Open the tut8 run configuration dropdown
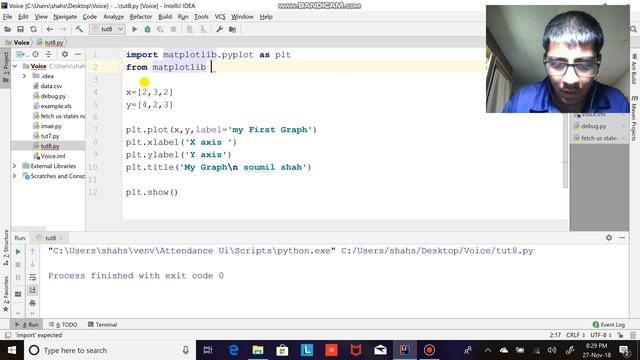The height and width of the screenshot is (360, 640). click(107, 29)
